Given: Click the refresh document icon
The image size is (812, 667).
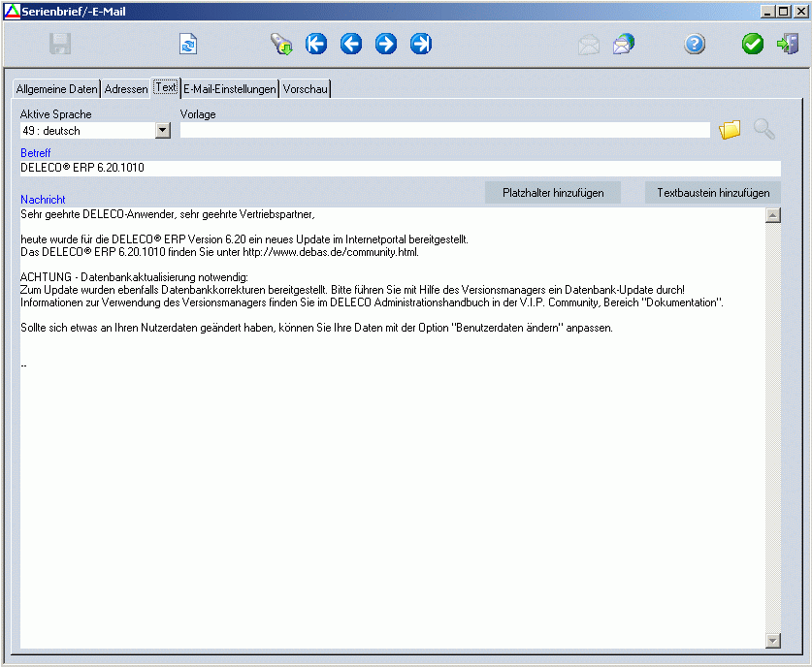Looking at the screenshot, I should point(188,44).
